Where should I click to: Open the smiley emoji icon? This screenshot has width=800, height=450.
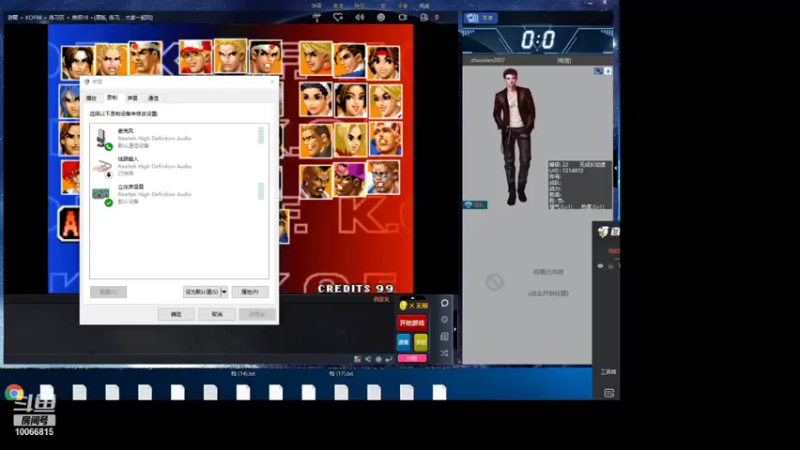pyautogui.click(x=381, y=17)
